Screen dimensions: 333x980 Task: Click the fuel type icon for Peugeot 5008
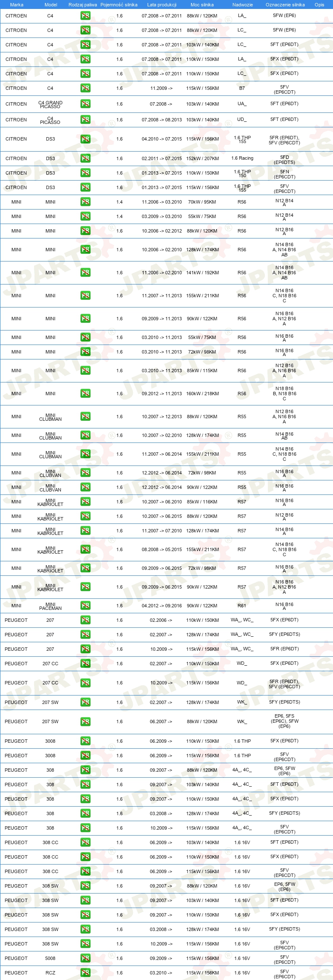[x=86, y=958]
